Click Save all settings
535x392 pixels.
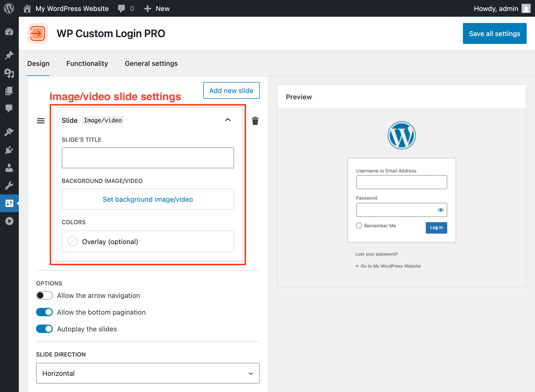495,33
